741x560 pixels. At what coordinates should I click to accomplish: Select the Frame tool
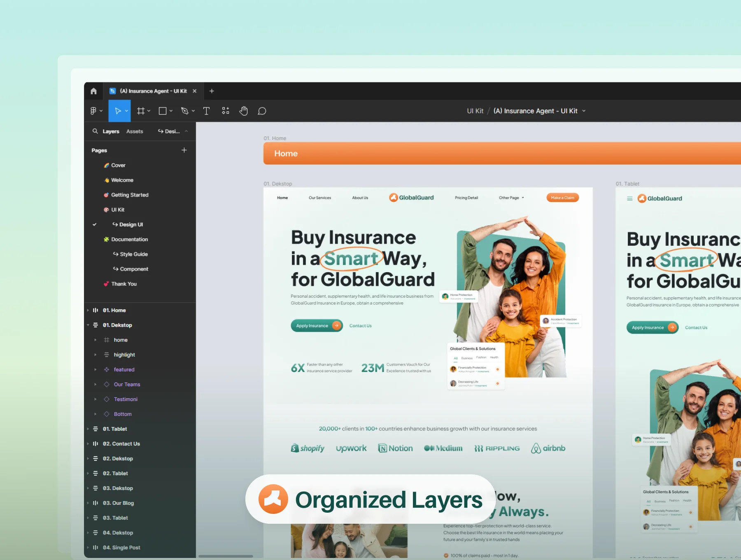pos(141,111)
